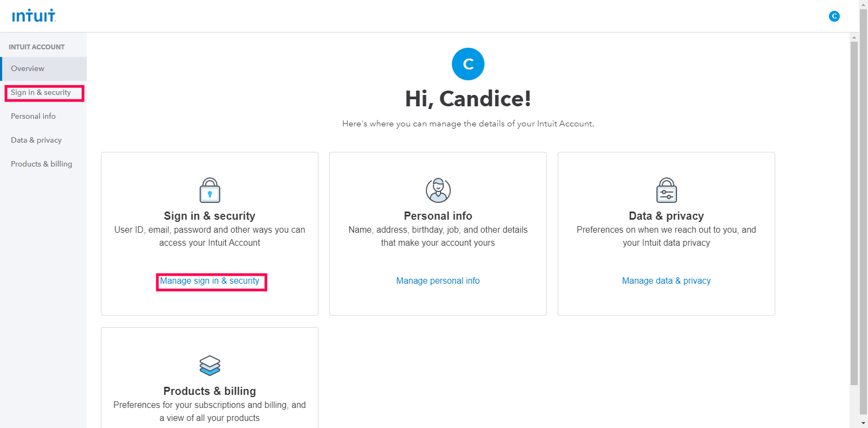Select Overview in the sidebar
The width and height of the screenshot is (868, 428).
click(43, 69)
